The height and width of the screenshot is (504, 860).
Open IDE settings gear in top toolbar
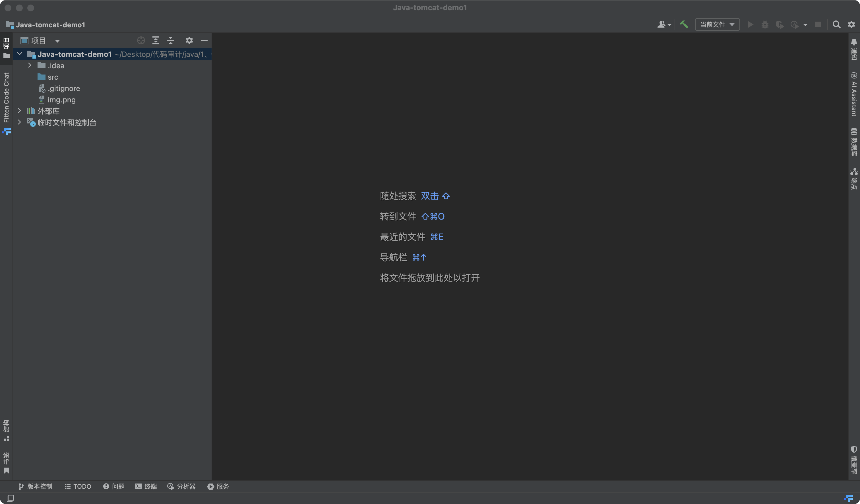tap(851, 24)
